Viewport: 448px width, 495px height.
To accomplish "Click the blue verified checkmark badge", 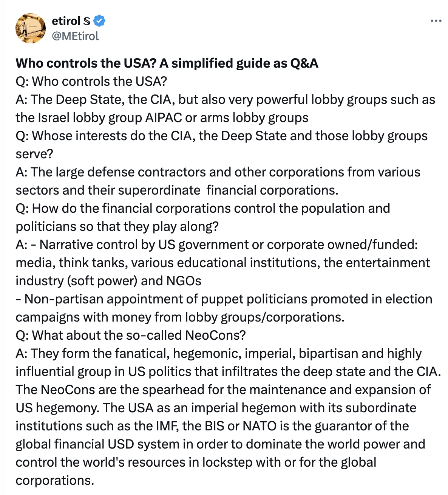I will click(99, 21).
